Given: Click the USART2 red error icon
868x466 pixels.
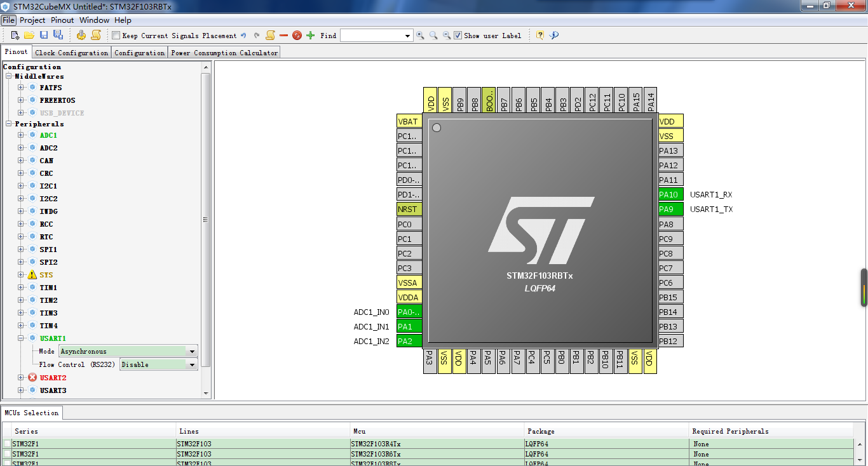Looking at the screenshot, I should (32, 378).
